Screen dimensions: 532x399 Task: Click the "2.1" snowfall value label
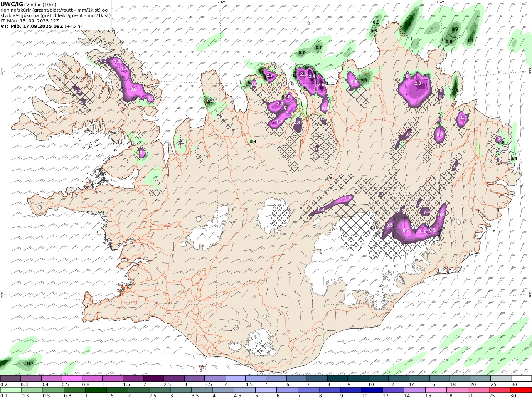point(280,103)
